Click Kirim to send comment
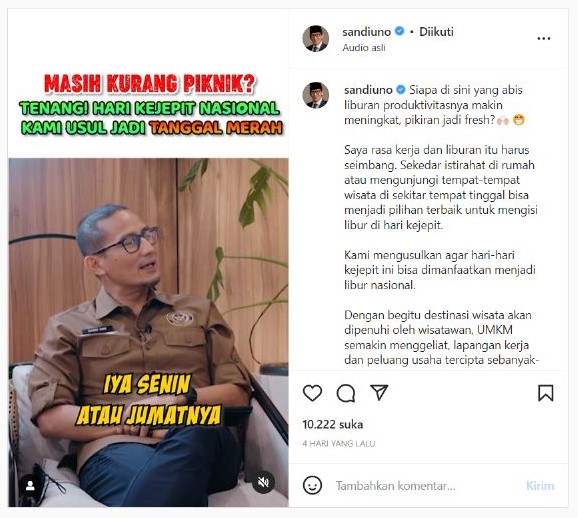578x518 pixels. [540, 486]
